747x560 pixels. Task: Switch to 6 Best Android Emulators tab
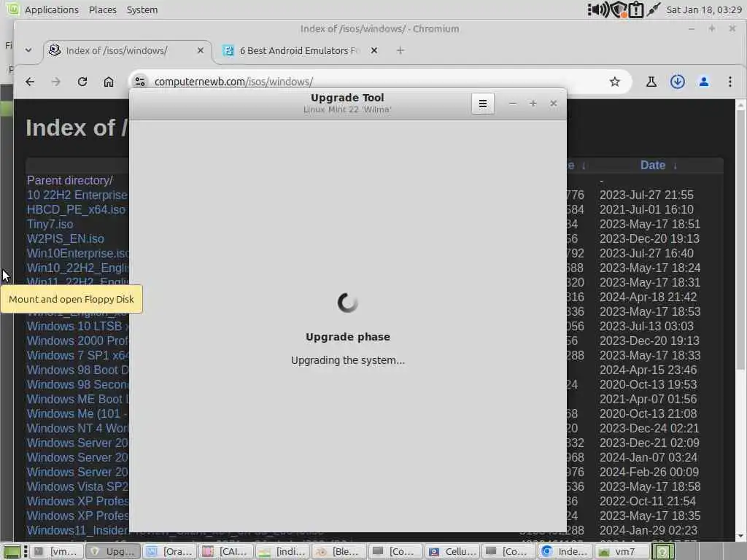pyautogui.click(x=301, y=50)
